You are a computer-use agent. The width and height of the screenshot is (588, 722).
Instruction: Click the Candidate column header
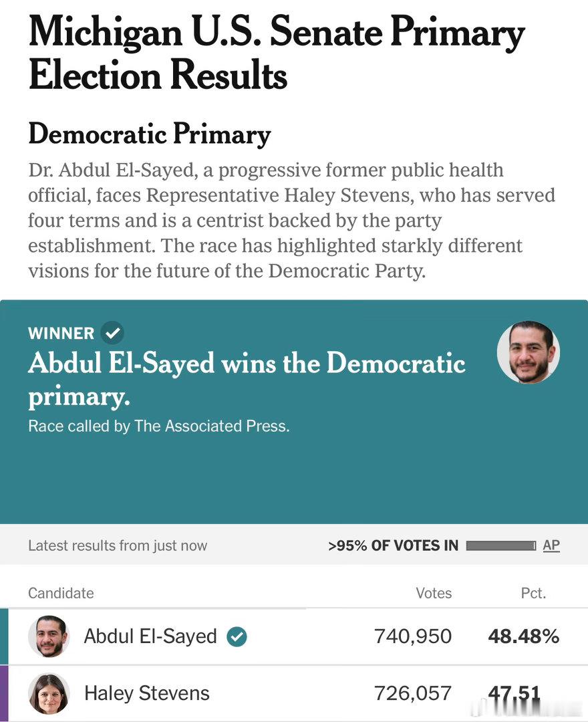[x=61, y=593]
